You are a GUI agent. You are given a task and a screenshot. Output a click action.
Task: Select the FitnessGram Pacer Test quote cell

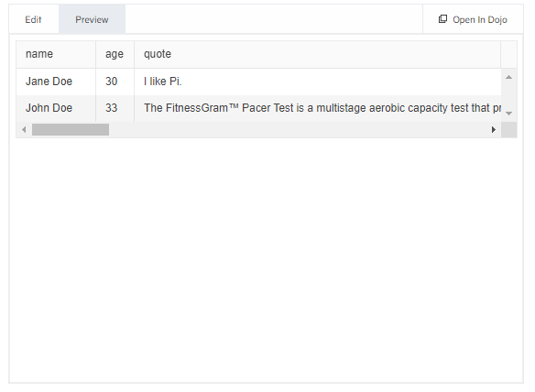(318, 108)
